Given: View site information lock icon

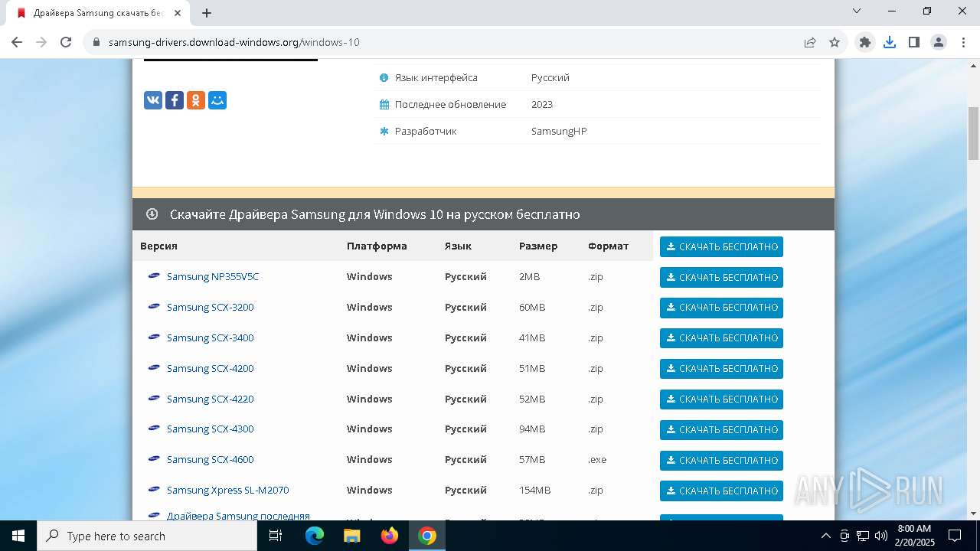Looking at the screenshot, I should click(x=96, y=42).
